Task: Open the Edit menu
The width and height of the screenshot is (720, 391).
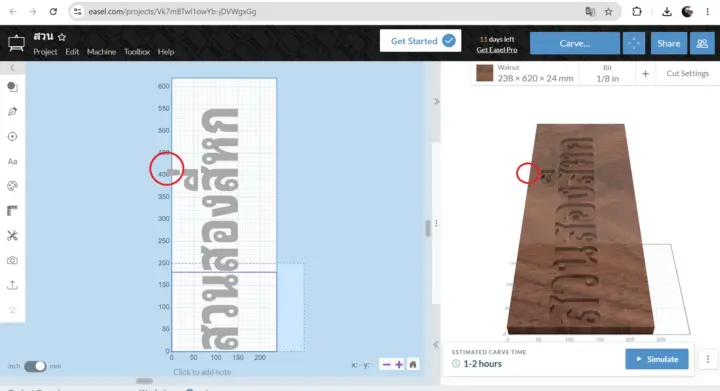Action: (72, 51)
